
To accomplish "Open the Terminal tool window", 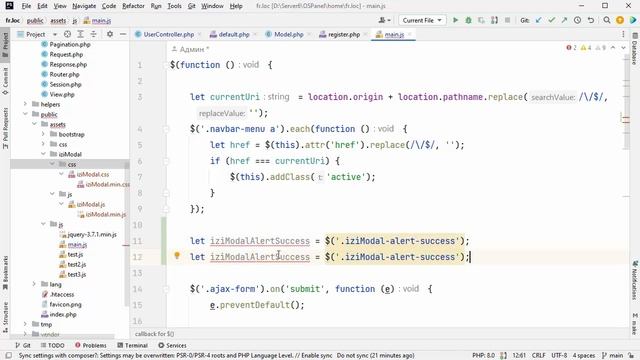I will (132, 345).
